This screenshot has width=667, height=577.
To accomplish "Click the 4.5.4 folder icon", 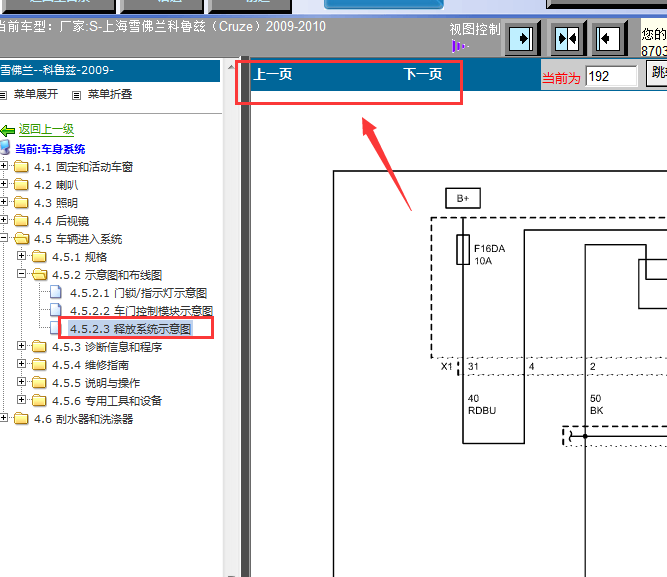I will tap(39, 364).
